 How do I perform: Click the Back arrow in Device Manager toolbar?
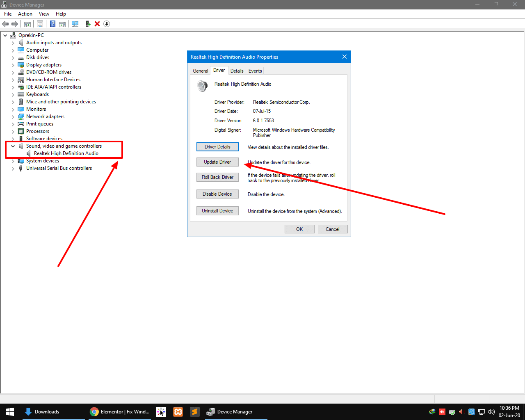point(5,24)
